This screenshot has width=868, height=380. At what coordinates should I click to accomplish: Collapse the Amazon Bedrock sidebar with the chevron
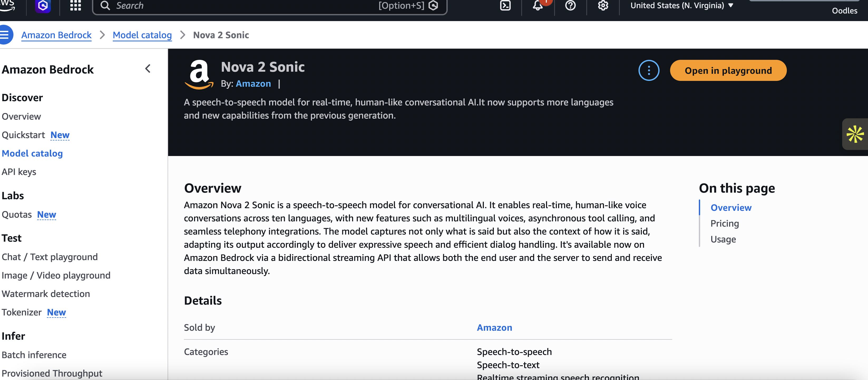pos(148,69)
